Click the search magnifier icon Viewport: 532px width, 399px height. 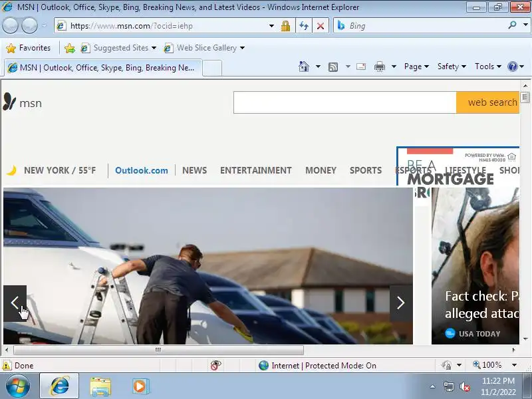(x=512, y=25)
